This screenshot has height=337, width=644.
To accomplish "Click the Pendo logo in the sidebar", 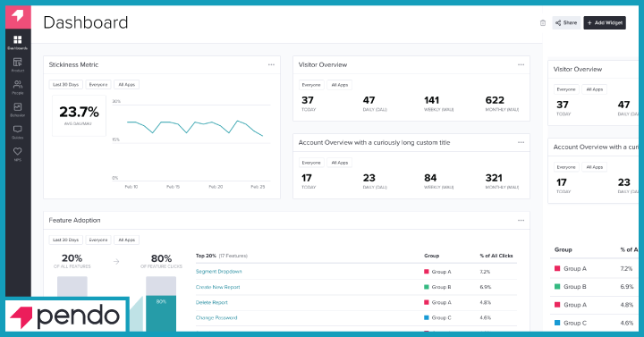I will point(18,16).
